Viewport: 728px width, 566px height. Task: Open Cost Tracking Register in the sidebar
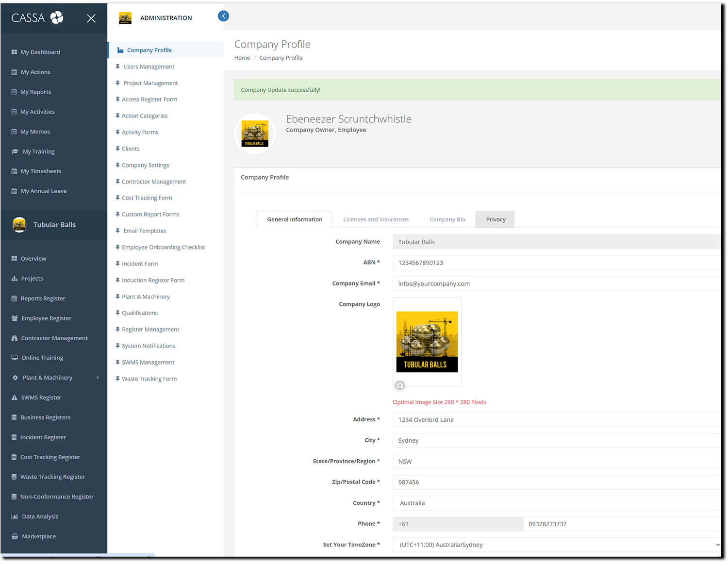click(x=50, y=457)
